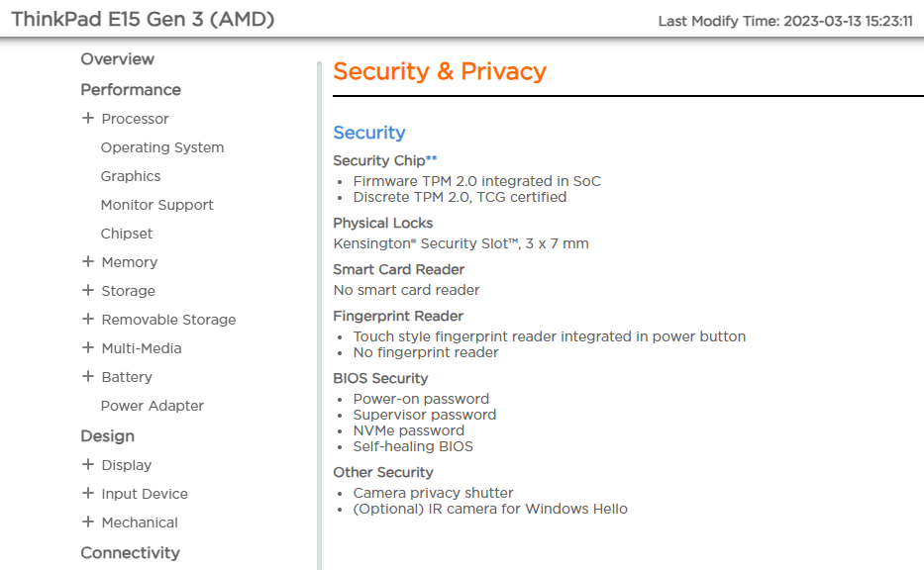Image resolution: width=924 pixels, height=570 pixels.
Task: Expand the Input Device plus icon
Action: [88, 493]
